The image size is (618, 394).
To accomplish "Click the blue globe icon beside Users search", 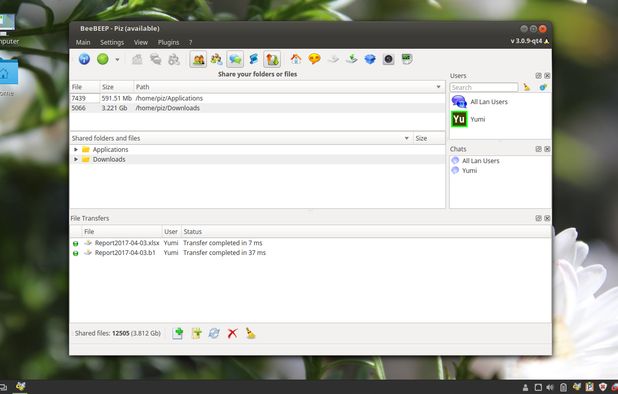I will (543, 87).
